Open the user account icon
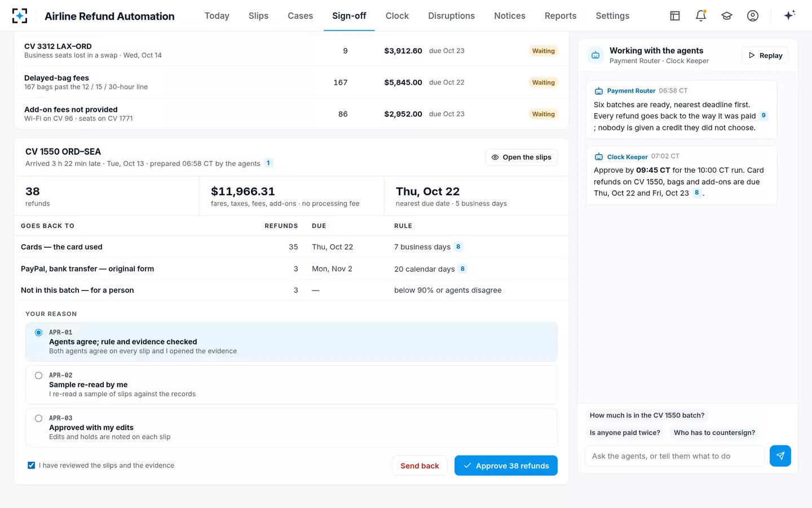Viewport: 812px width, 508px height. pyautogui.click(x=753, y=16)
